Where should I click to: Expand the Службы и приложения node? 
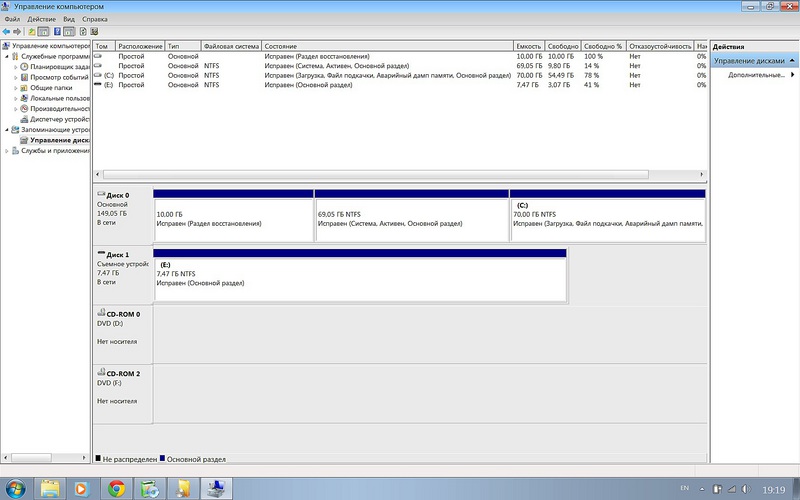[x=7, y=151]
